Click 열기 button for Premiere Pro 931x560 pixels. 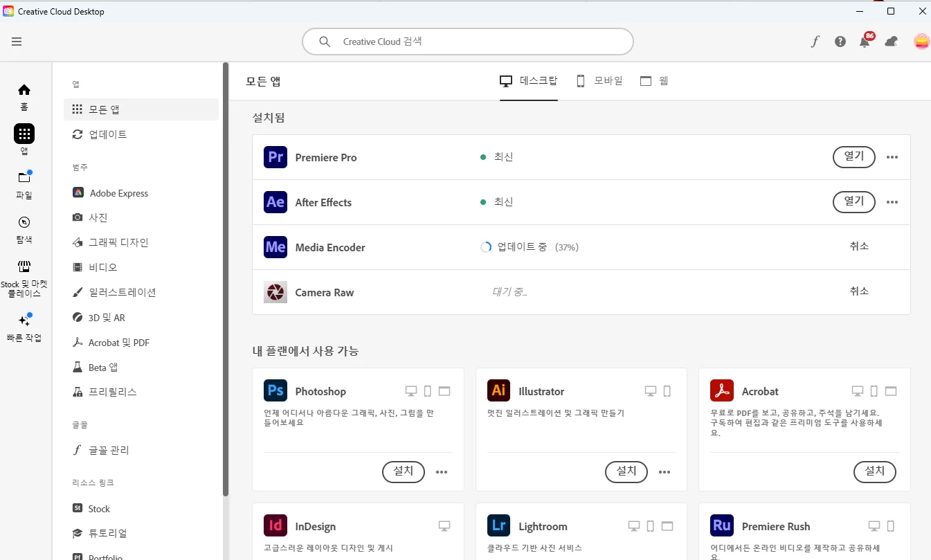853,156
